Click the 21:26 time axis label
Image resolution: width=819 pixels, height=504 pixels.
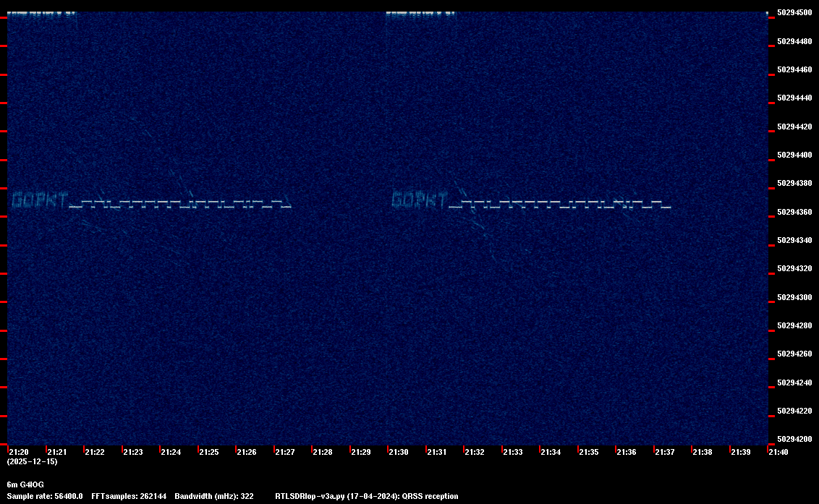247,452
